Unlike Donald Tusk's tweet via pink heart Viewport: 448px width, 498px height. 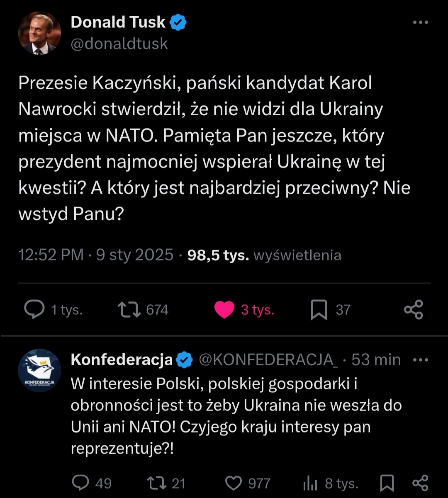coord(224,310)
